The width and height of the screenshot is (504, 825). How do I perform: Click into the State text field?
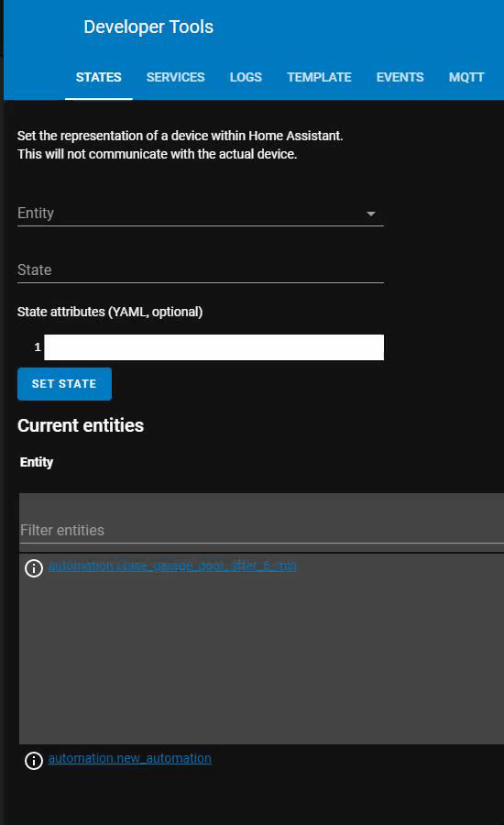point(201,269)
